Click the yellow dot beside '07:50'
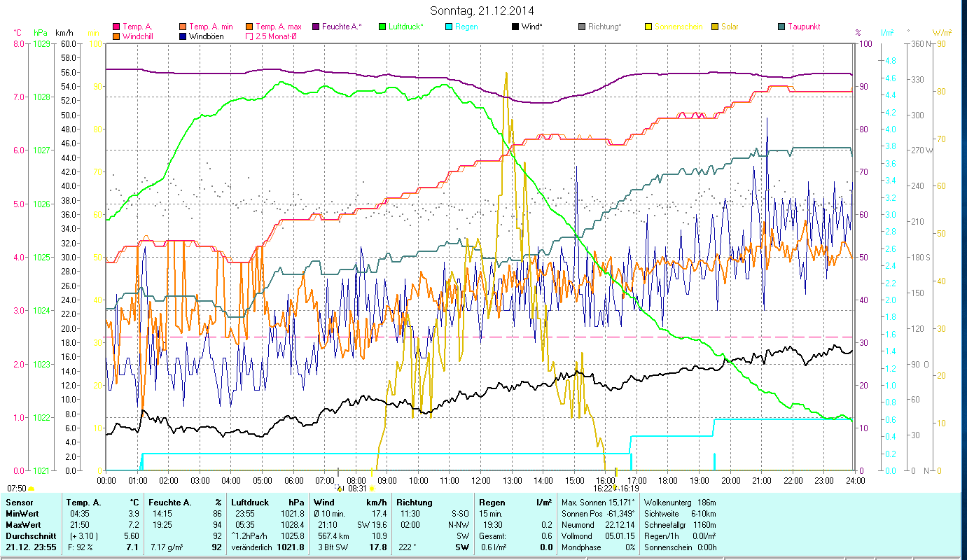The image size is (967, 560). coord(32,489)
